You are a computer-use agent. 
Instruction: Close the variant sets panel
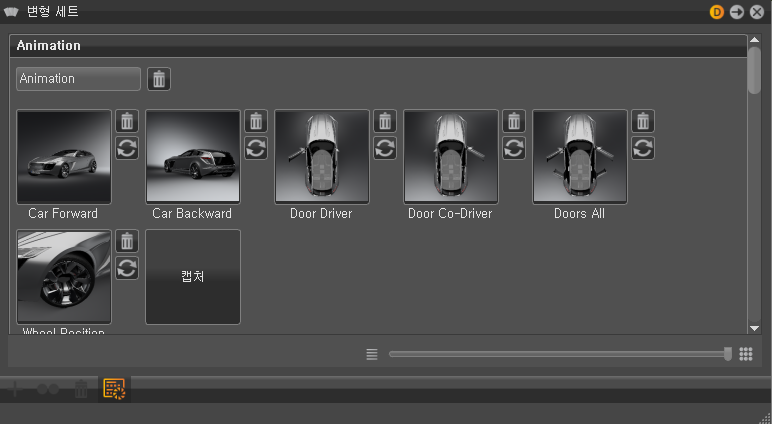tap(757, 12)
